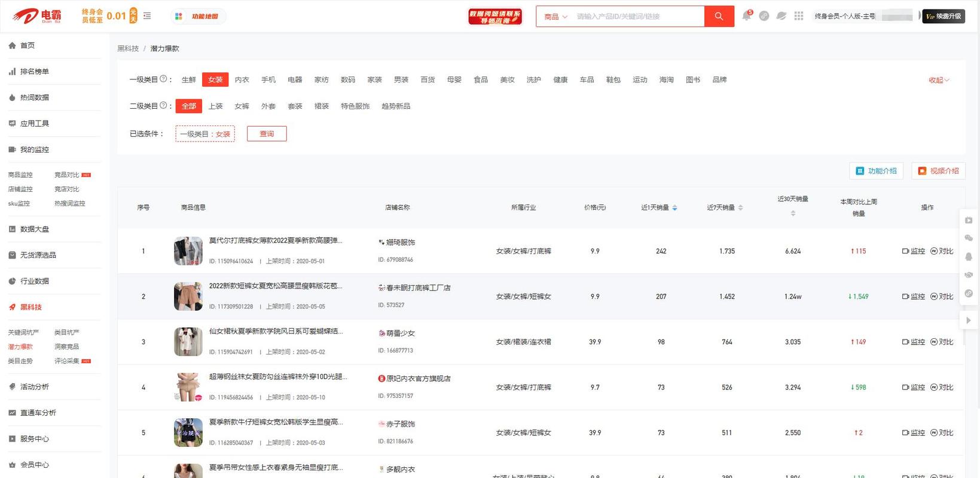Open 会员中心 in sidebar
This screenshot has height=478, width=980.
tap(34, 465)
